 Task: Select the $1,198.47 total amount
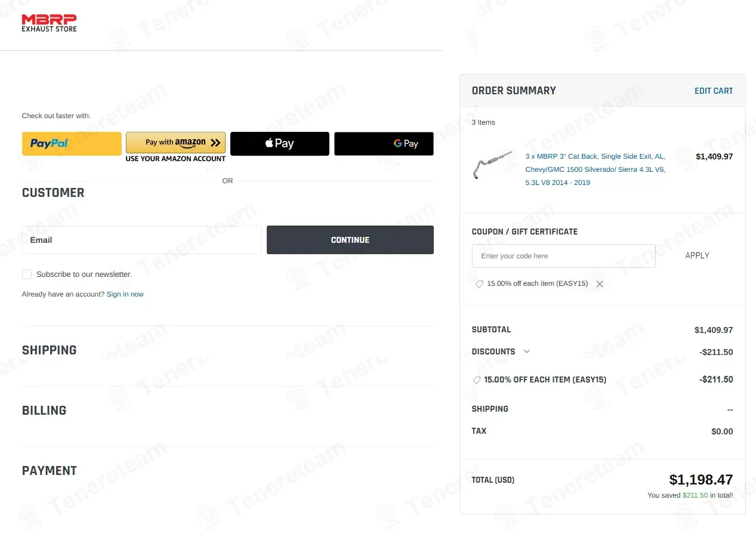(x=701, y=480)
